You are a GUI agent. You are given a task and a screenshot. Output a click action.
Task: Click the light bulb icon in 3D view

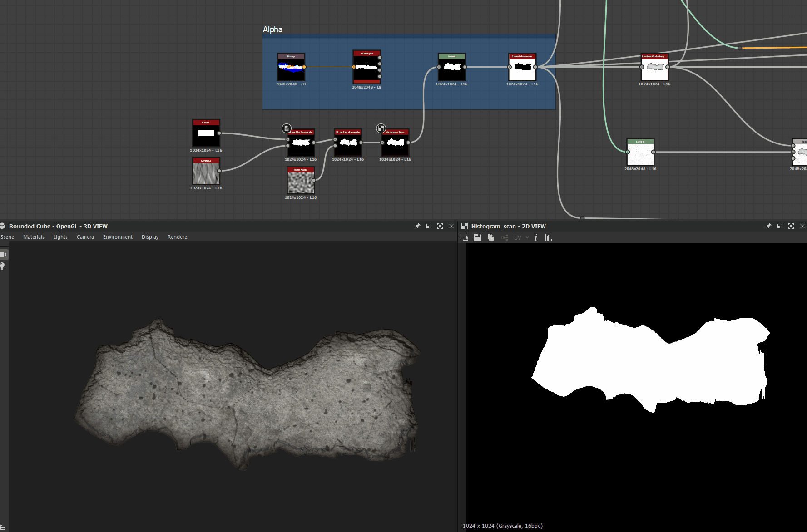click(x=3, y=266)
